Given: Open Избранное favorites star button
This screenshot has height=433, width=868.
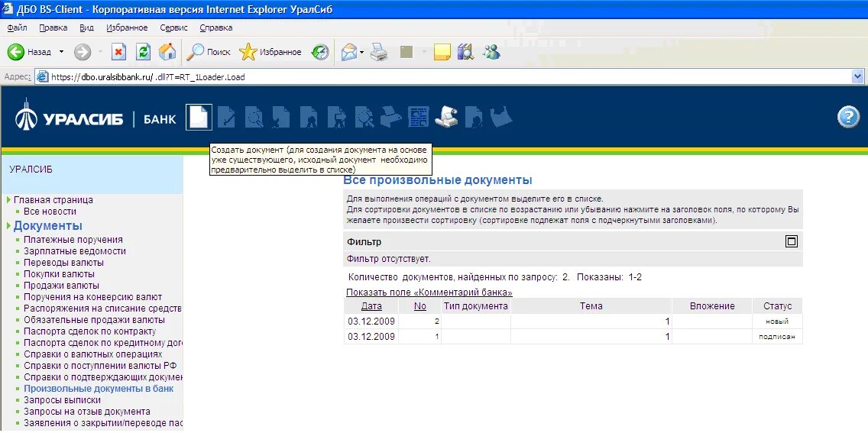Looking at the screenshot, I should 270,52.
